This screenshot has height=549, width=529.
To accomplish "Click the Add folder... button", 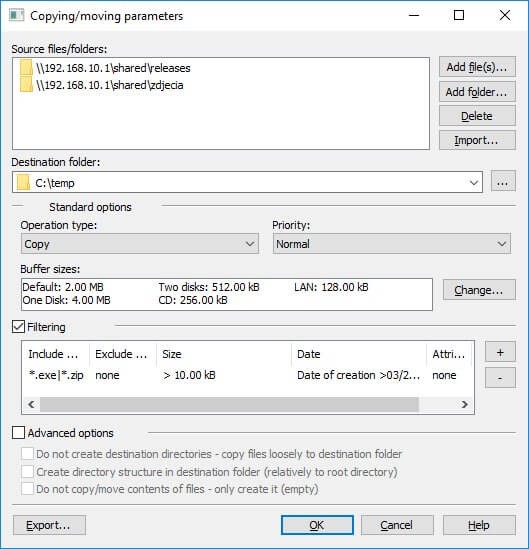I will tap(477, 92).
